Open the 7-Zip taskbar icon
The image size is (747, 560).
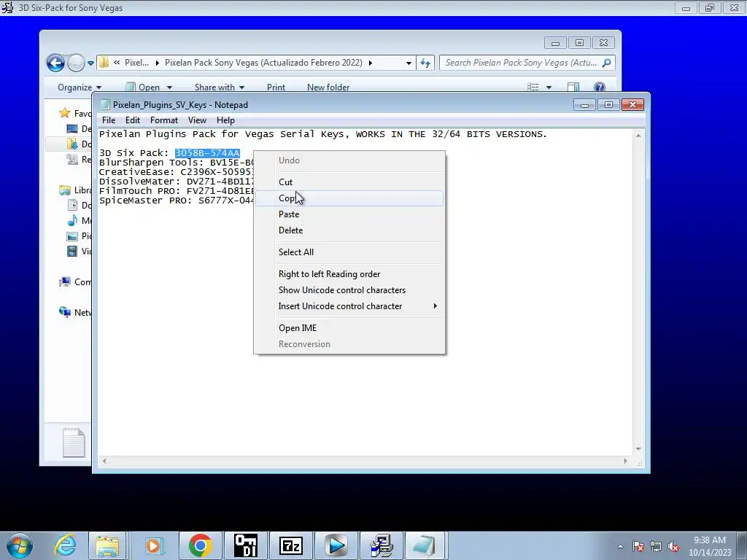point(291,545)
